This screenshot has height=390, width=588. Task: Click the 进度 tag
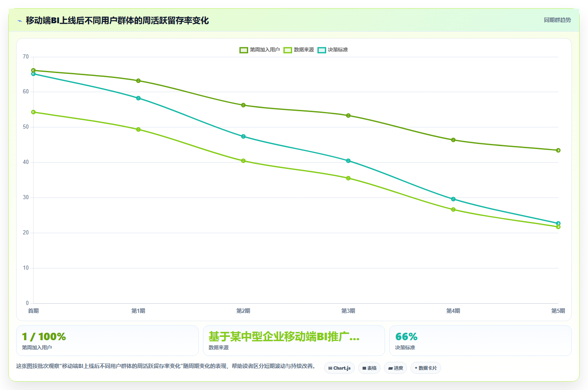tap(395, 368)
